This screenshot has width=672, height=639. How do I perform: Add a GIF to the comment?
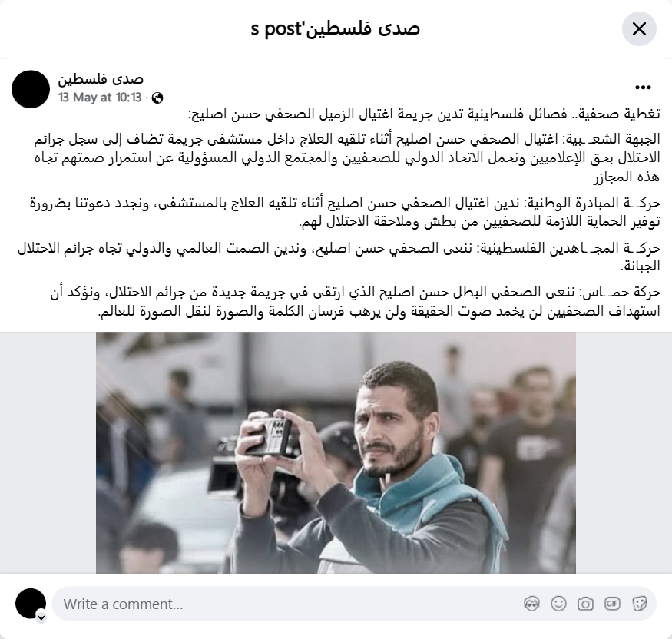click(612, 604)
